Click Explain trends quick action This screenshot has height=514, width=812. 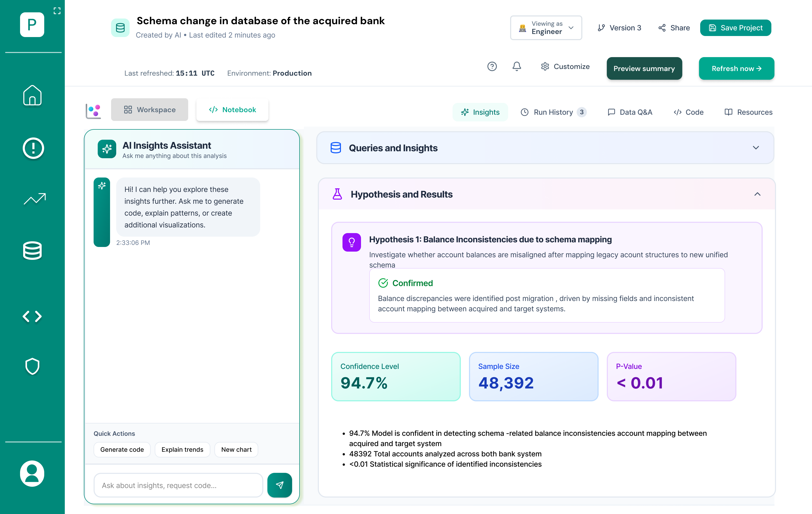pos(183,449)
